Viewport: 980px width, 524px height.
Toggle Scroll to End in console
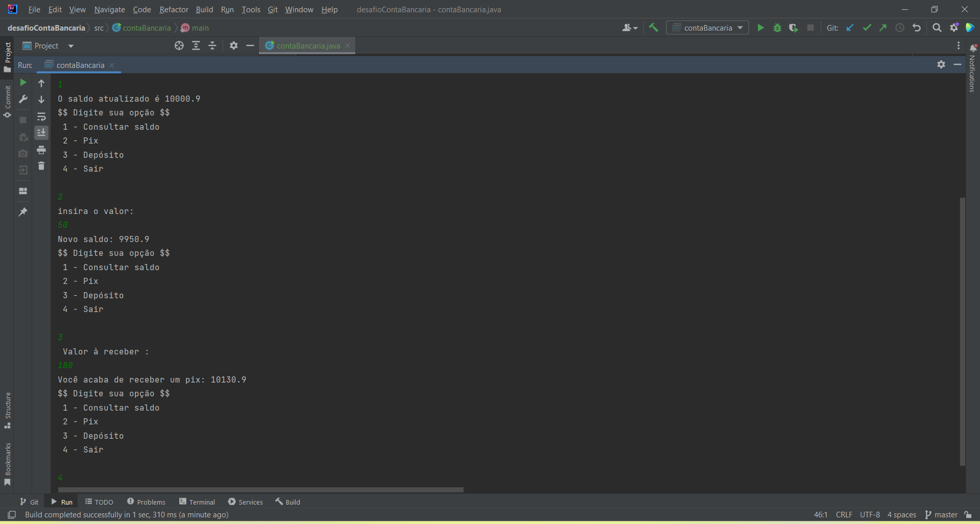tap(41, 133)
